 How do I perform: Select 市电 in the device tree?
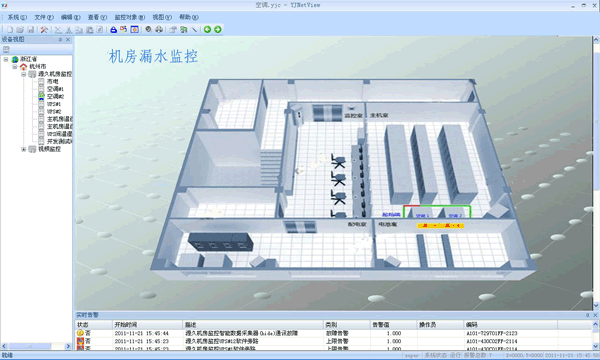[x=52, y=81]
